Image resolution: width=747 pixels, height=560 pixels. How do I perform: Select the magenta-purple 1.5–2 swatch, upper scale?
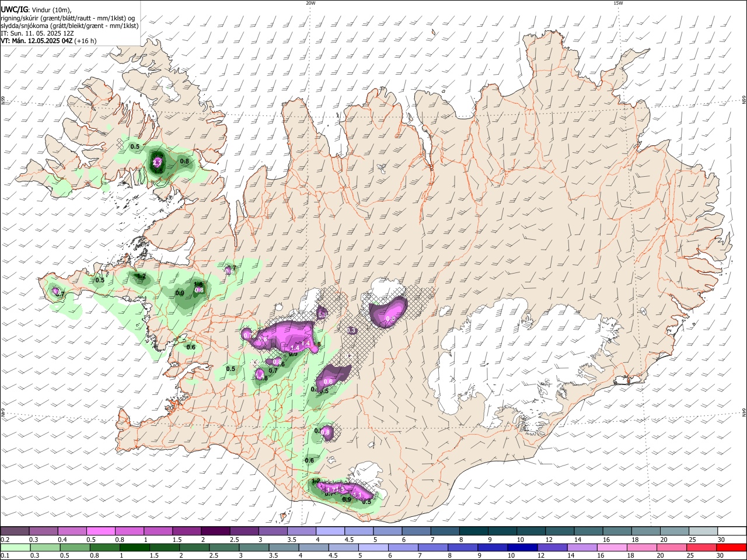point(187,531)
